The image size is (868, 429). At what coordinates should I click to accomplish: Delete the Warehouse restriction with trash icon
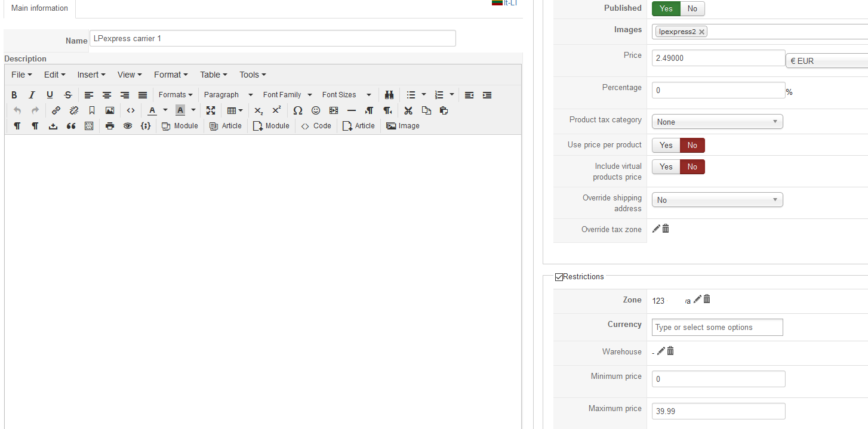pyautogui.click(x=670, y=351)
